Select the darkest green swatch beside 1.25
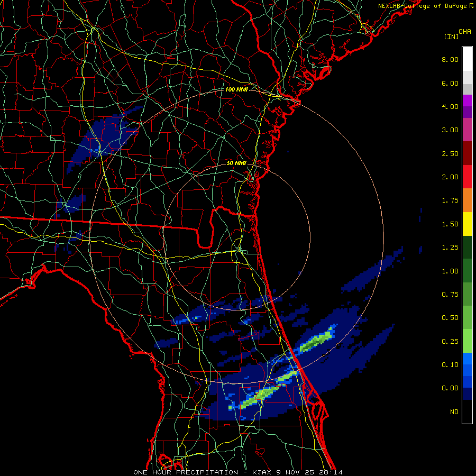 tap(467, 248)
